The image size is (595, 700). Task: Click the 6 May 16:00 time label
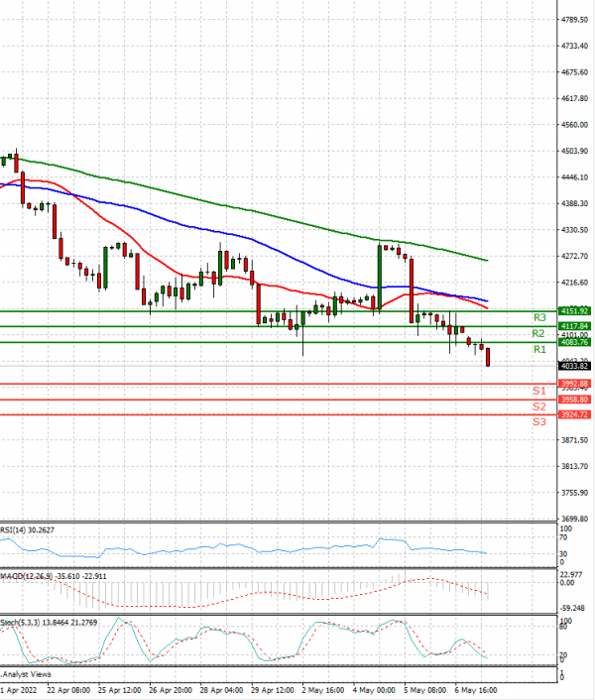point(476,690)
